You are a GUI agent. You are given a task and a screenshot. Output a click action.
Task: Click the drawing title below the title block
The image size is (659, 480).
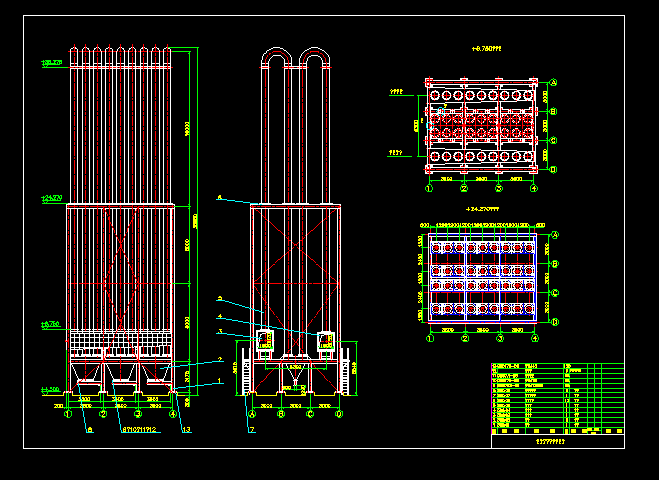(x=551, y=441)
